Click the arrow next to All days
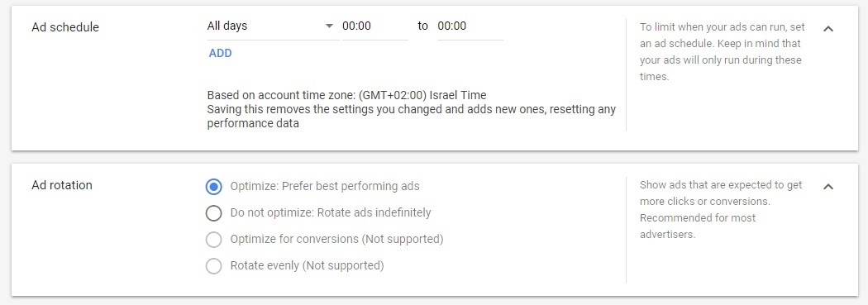 [329, 26]
